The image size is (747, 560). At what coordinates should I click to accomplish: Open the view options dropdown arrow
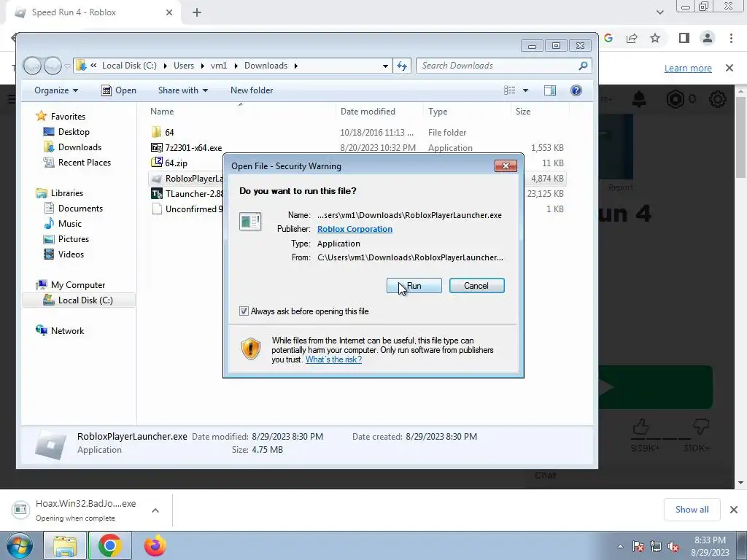click(x=525, y=90)
